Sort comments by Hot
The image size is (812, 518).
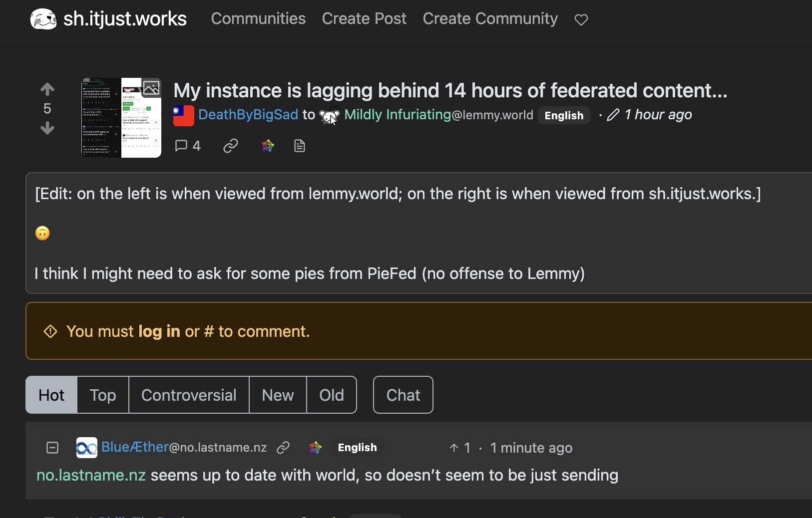(51, 395)
